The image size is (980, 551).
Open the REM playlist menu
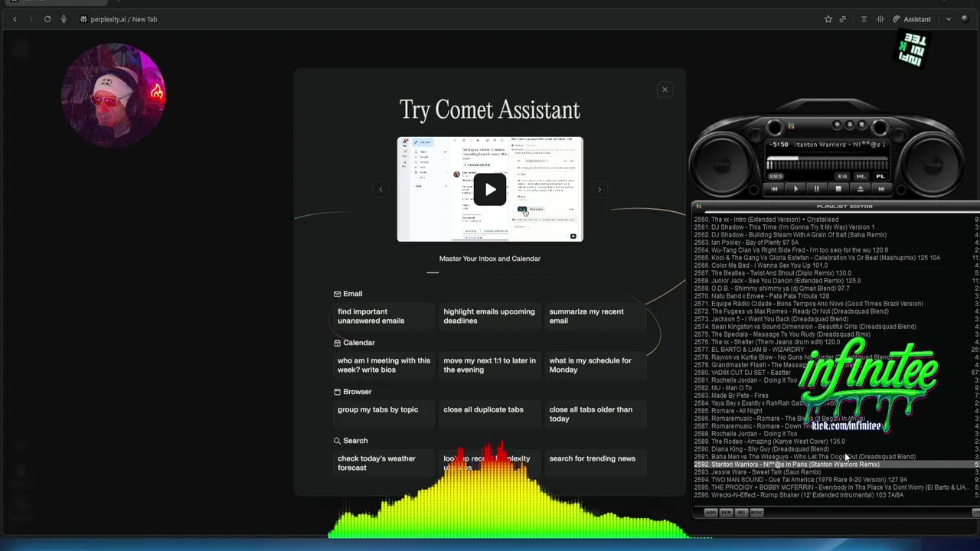point(726,513)
